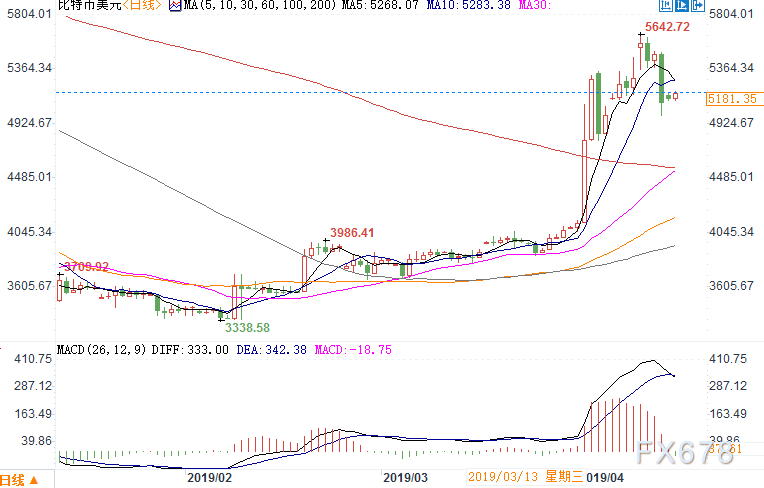Select the MACD:-18.75 readout

[353, 350]
